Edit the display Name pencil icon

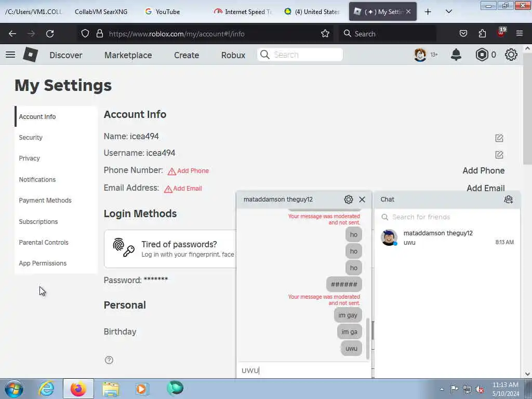point(499,138)
